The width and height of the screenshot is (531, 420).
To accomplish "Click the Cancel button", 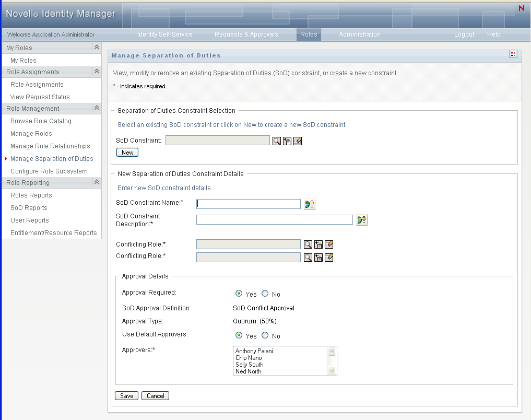I will click(x=156, y=395).
